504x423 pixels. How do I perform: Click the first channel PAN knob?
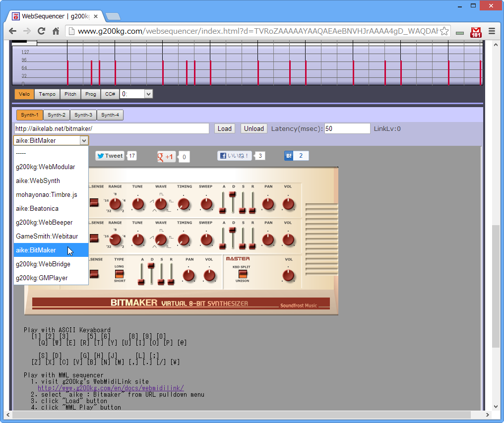point(268,204)
